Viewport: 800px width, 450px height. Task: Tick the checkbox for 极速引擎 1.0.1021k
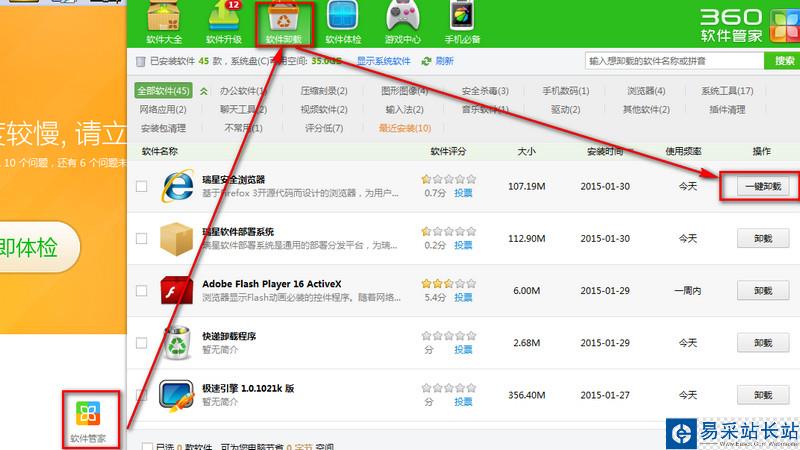(141, 395)
